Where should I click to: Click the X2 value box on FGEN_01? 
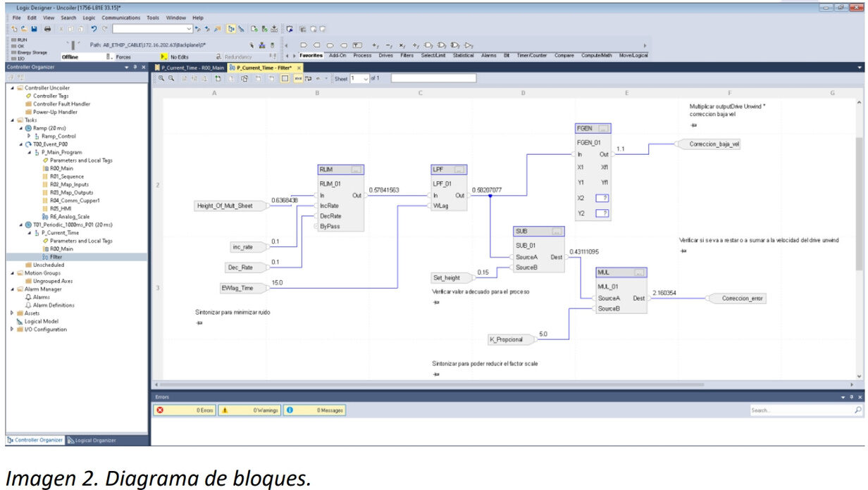pos(602,198)
